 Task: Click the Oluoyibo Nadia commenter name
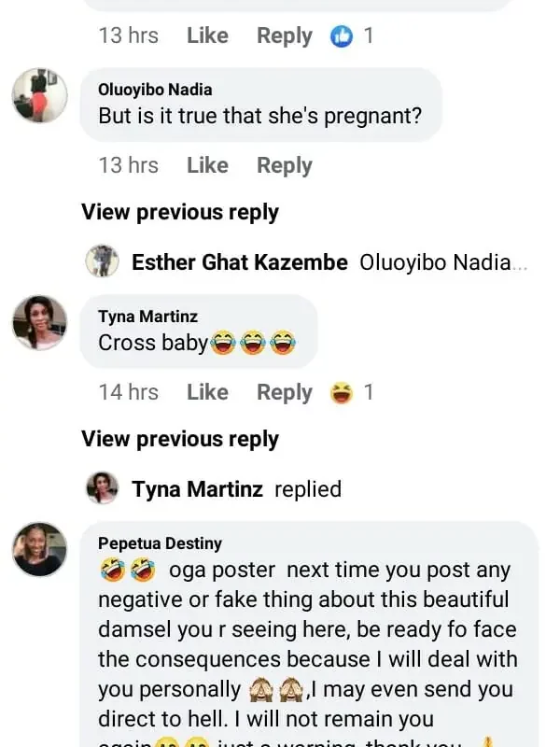point(154,90)
